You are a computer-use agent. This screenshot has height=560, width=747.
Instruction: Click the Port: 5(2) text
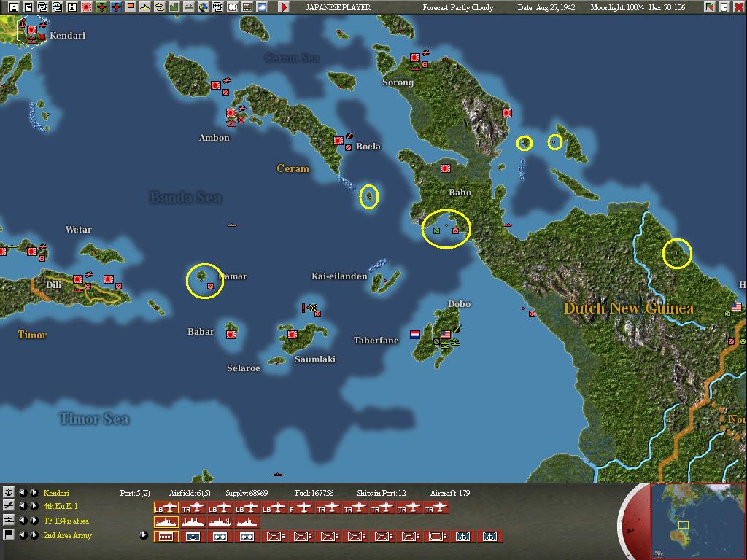[135, 493]
